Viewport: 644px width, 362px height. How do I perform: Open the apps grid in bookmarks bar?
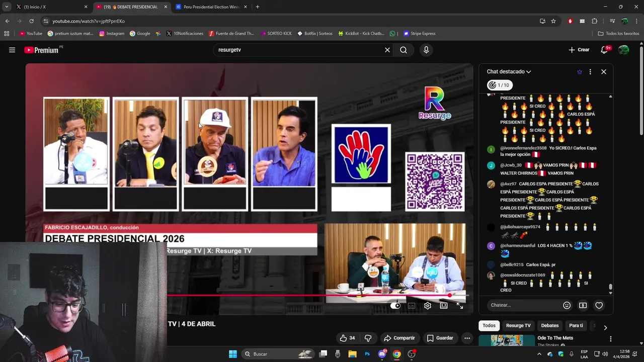point(7,34)
